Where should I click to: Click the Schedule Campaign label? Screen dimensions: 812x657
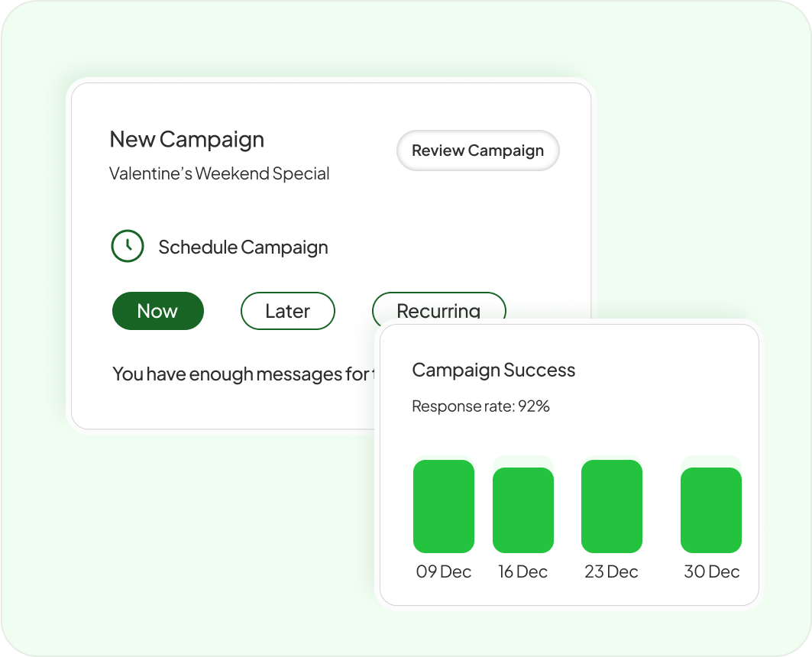[x=243, y=248]
